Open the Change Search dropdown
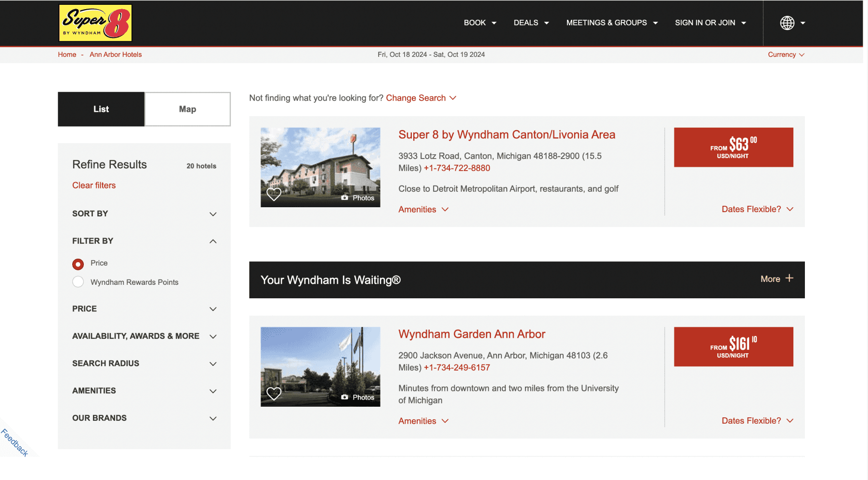The image size is (868, 480). tap(421, 98)
